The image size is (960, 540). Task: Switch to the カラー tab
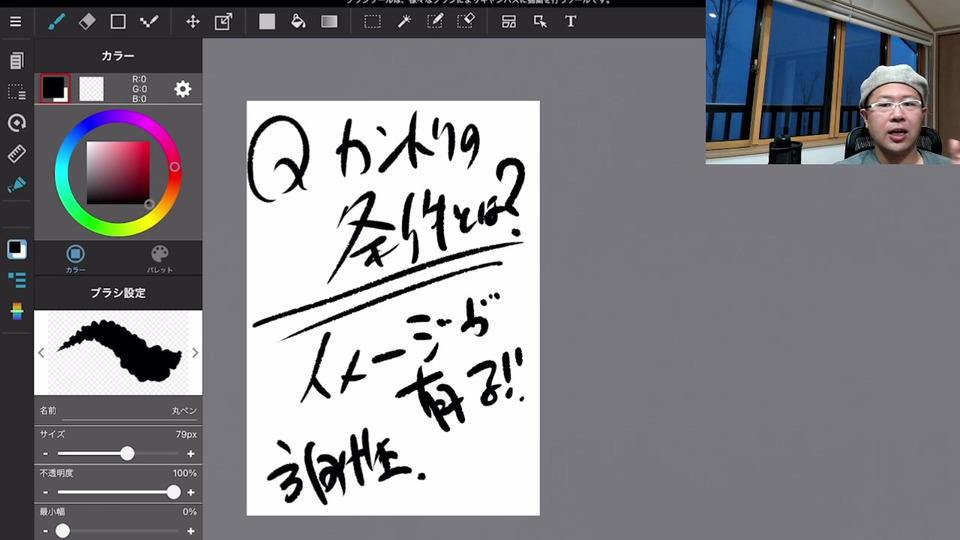pyautogui.click(x=75, y=258)
